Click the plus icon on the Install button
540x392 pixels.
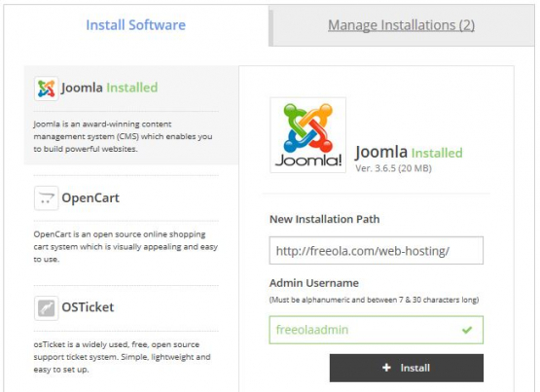tap(386, 368)
